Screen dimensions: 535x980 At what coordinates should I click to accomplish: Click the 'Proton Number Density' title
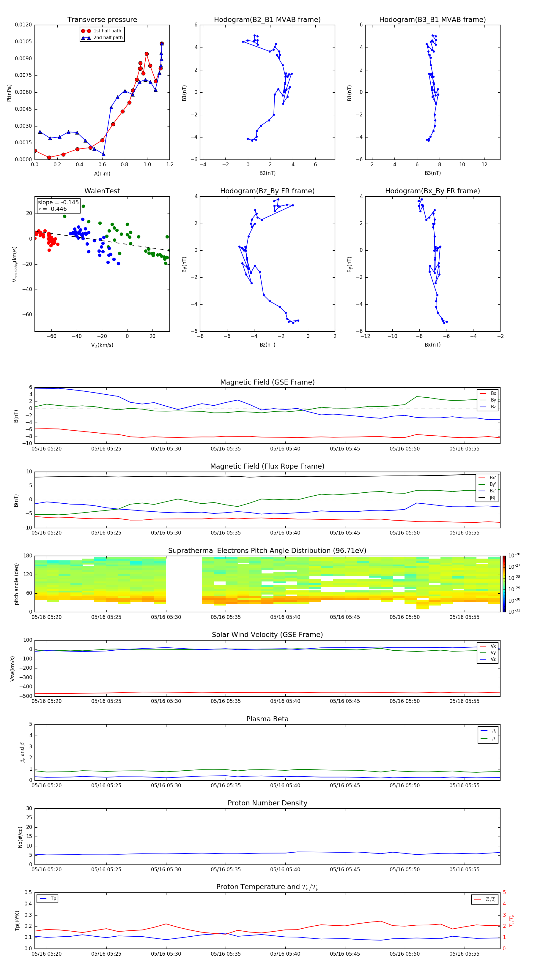point(267,804)
